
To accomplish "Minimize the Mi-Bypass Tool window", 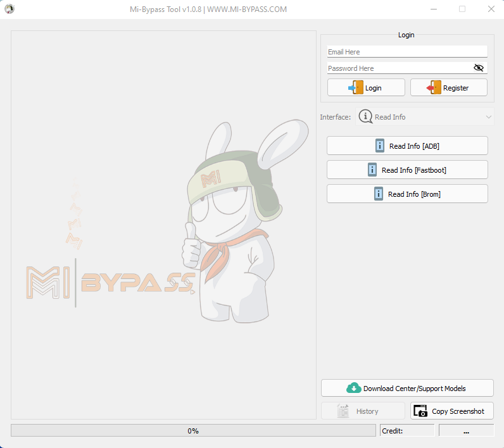I will tap(434, 9).
